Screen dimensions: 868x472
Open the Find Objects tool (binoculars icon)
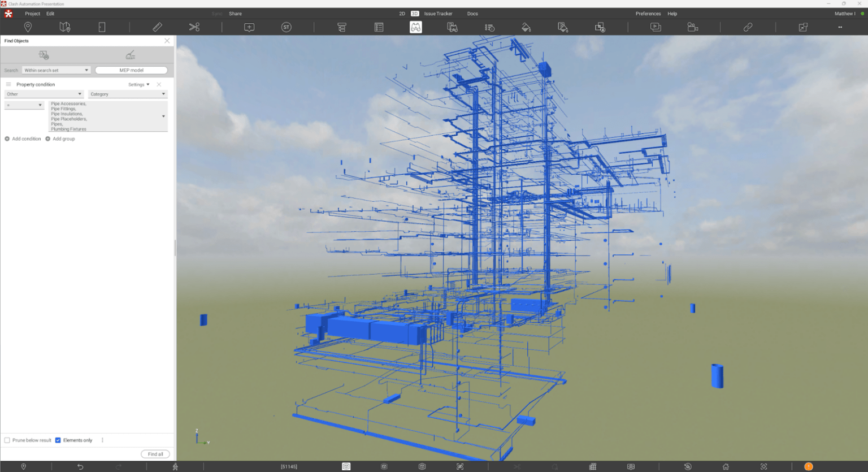tap(415, 27)
